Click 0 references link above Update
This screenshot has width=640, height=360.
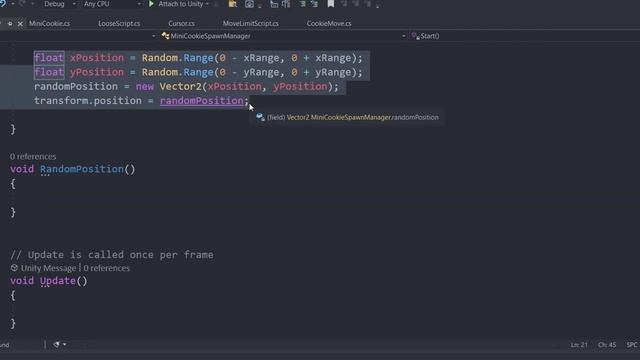coord(107,268)
